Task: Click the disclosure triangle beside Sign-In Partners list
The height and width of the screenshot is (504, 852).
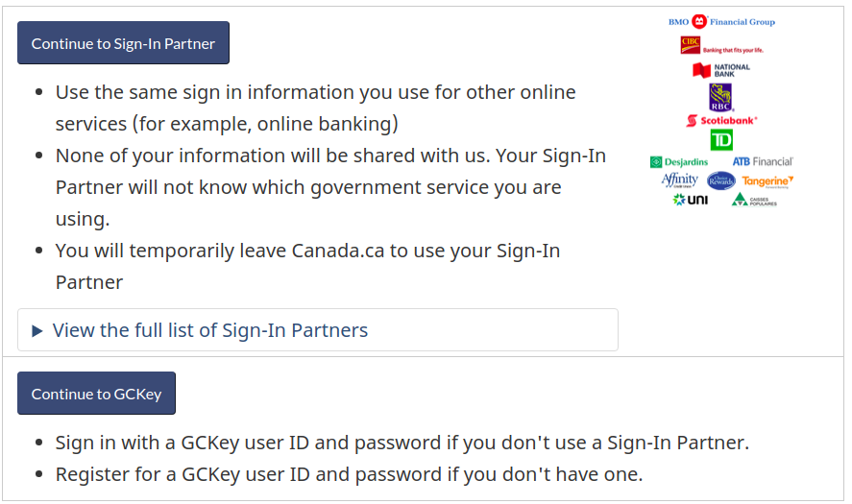Action: [x=37, y=331]
